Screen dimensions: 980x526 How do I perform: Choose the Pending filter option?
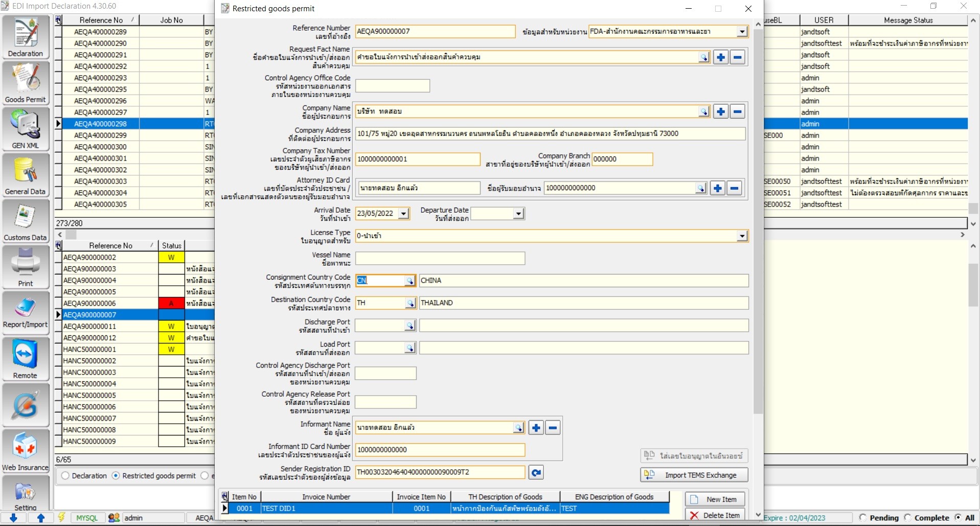[863, 518]
